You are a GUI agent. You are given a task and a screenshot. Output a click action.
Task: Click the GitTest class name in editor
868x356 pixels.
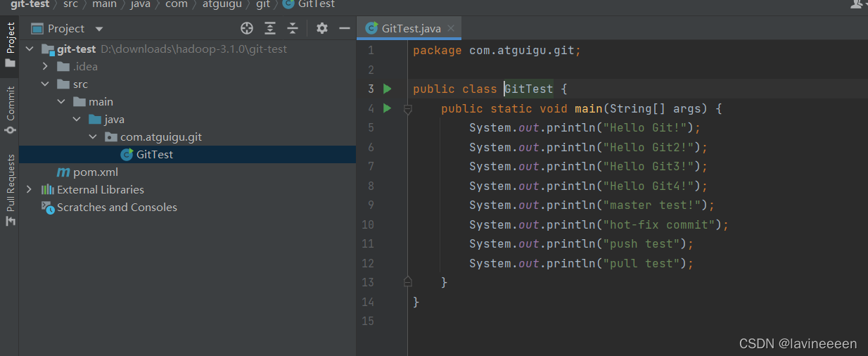point(529,89)
